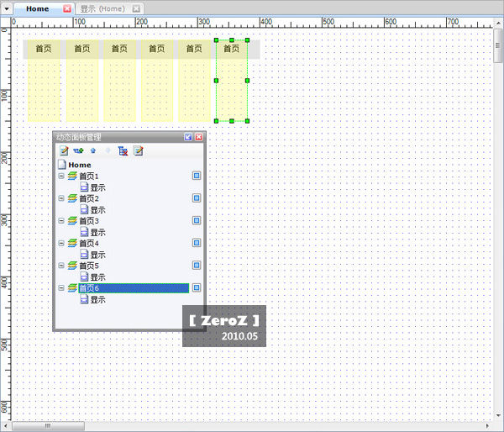Click the leftmost edit-states pencil icon in the panel manager toolbar

coord(64,150)
